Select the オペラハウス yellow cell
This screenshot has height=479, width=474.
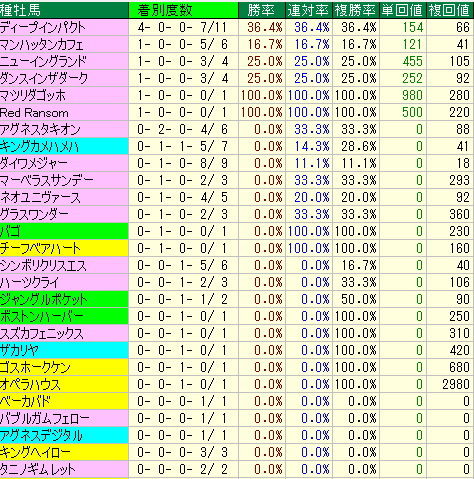pos(64,384)
